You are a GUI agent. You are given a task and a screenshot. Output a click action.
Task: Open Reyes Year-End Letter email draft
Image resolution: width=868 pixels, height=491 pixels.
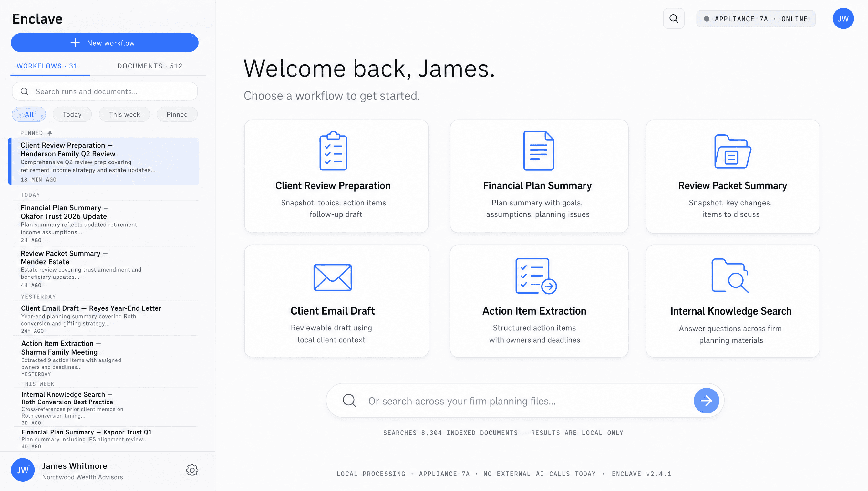coord(105,318)
